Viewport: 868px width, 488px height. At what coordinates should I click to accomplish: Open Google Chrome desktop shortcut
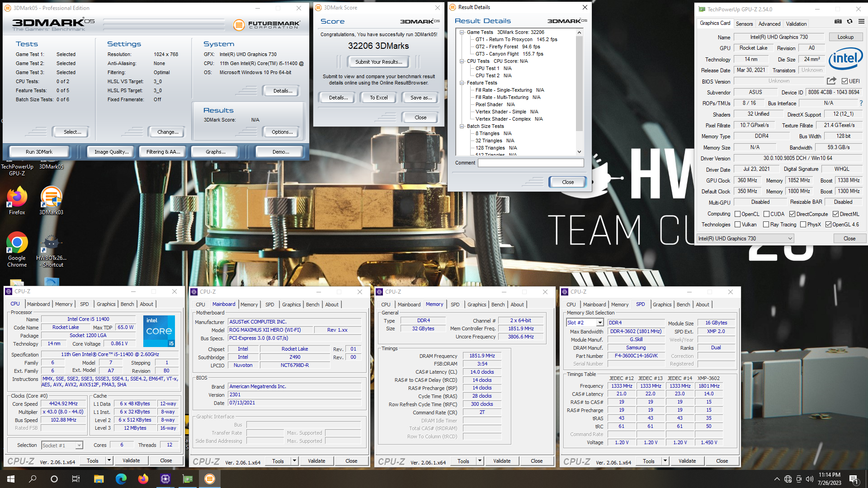(x=17, y=250)
